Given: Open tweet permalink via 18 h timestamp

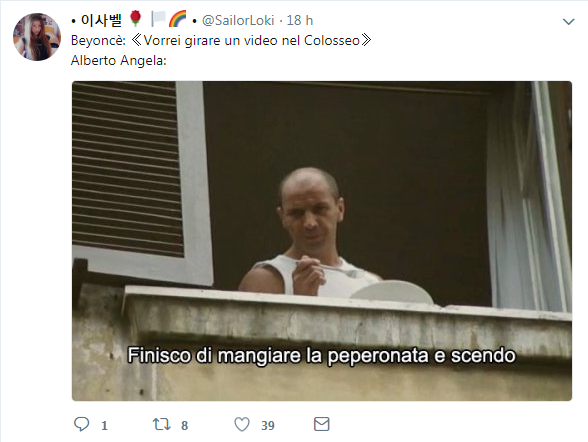Looking at the screenshot, I should [300, 20].
